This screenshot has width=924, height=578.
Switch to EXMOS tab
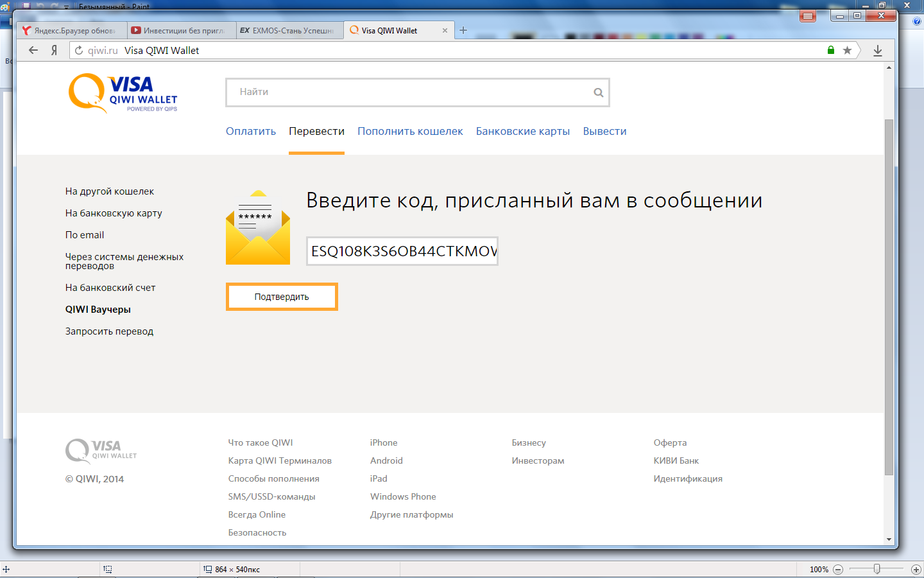[x=290, y=30]
